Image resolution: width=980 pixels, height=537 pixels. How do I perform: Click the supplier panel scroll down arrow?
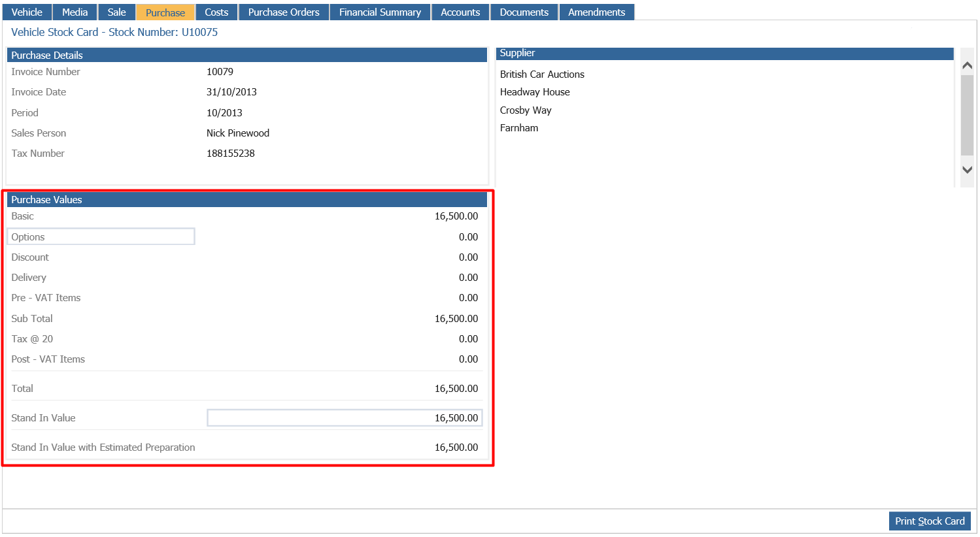click(x=968, y=169)
